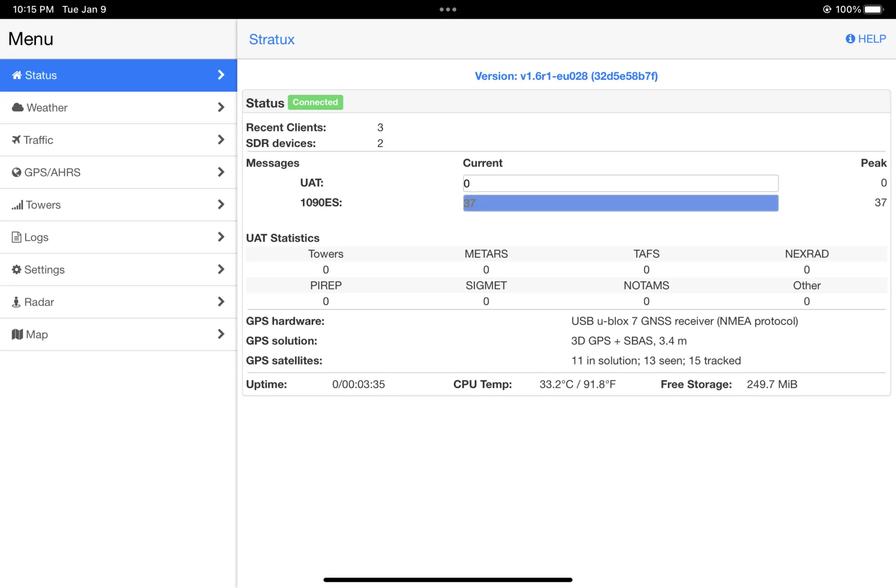
Task: Click the info icon next to HELP
Action: (850, 39)
